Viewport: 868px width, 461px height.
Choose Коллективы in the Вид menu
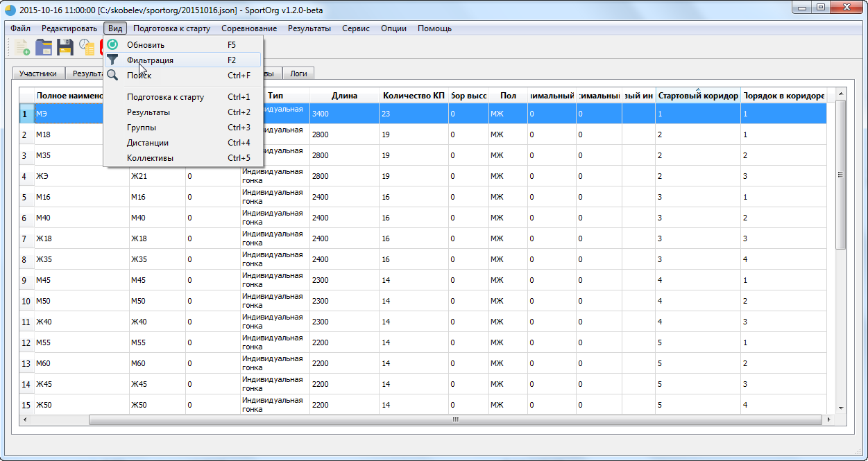pos(183,158)
